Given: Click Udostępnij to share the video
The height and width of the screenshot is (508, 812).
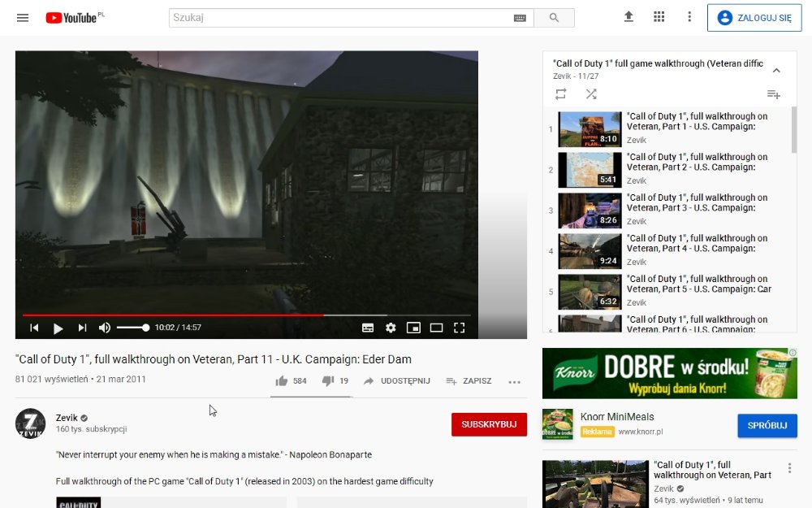Looking at the screenshot, I should (397, 381).
